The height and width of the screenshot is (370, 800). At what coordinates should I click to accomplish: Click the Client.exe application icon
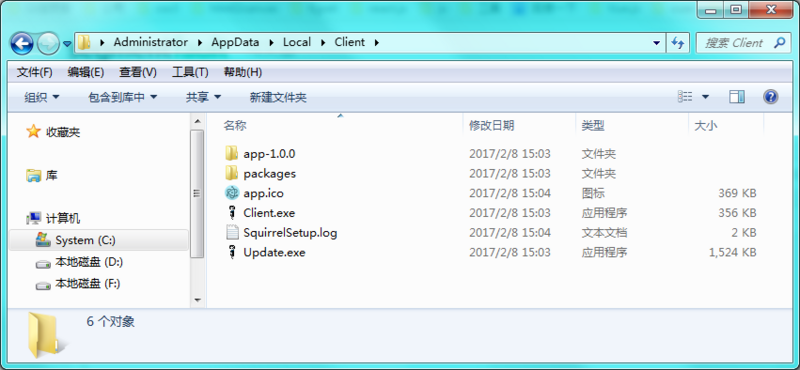(x=232, y=213)
